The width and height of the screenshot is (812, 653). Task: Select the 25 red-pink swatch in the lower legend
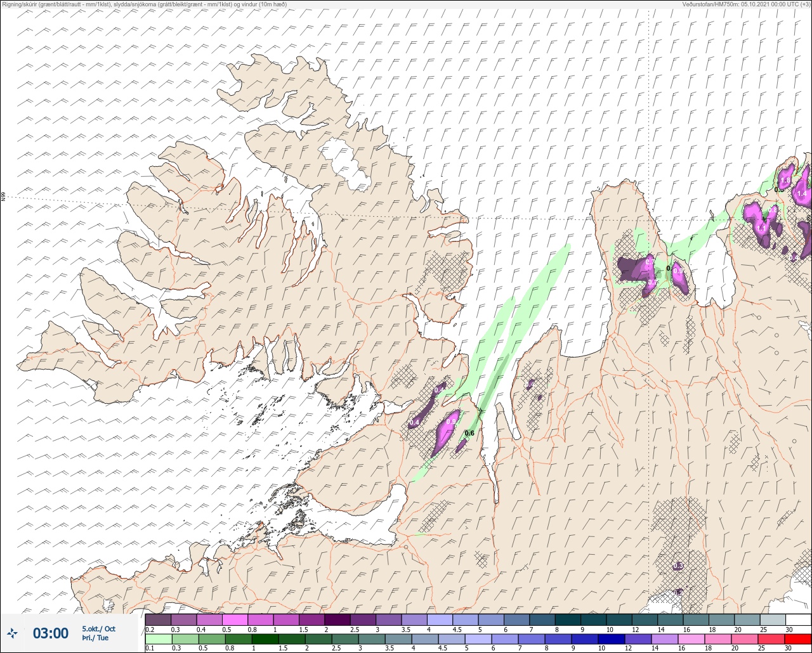coord(772,638)
